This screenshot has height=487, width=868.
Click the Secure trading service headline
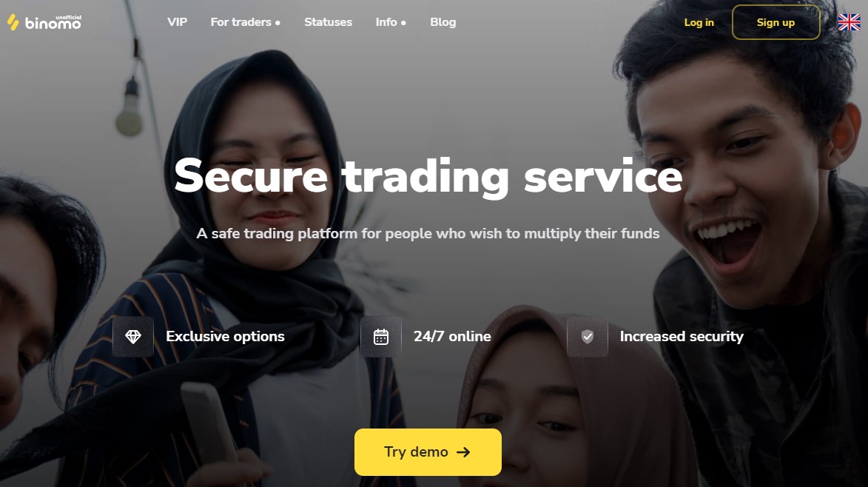click(428, 177)
